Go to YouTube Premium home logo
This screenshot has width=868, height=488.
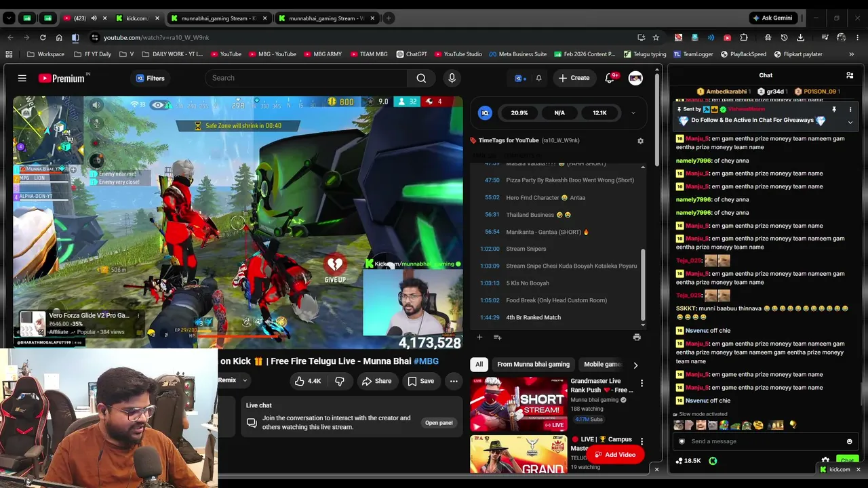pos(61,78)
